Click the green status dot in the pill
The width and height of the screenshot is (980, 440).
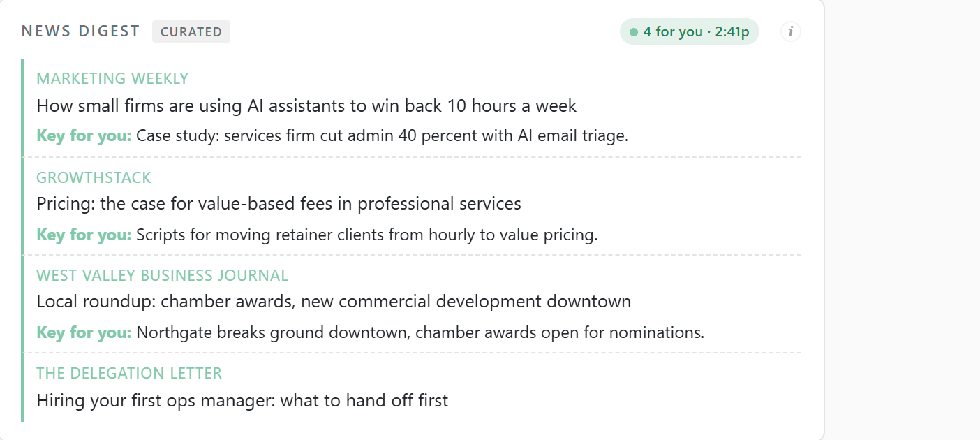[x=634, y=32]
